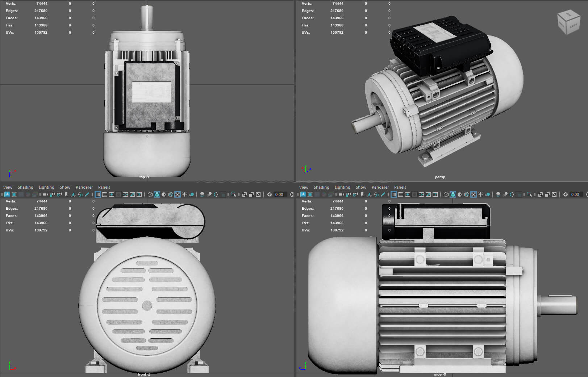Image resolution: width=588 pixels, height=377 pixels.
Task: Open View menu in side view panel
Action: (304, 187)
